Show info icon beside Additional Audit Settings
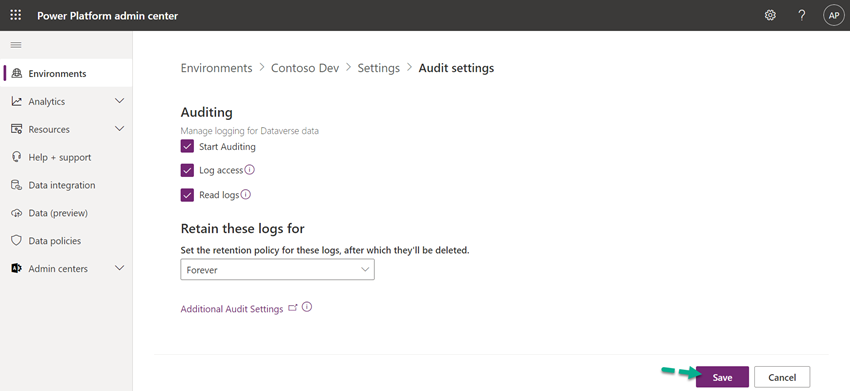This screenshot has height=391, width=850. (307, 307)
